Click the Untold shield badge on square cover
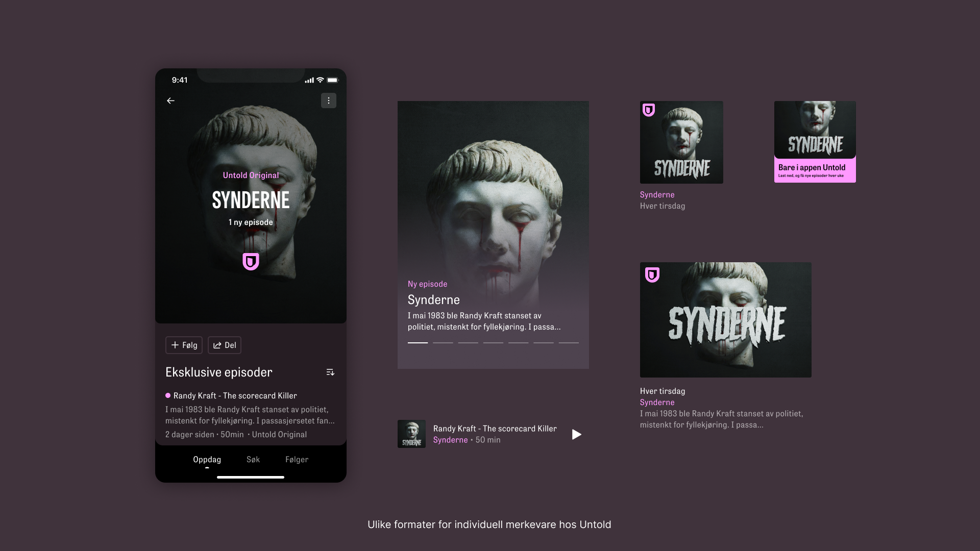980x551 pixels. pos(649,110)
